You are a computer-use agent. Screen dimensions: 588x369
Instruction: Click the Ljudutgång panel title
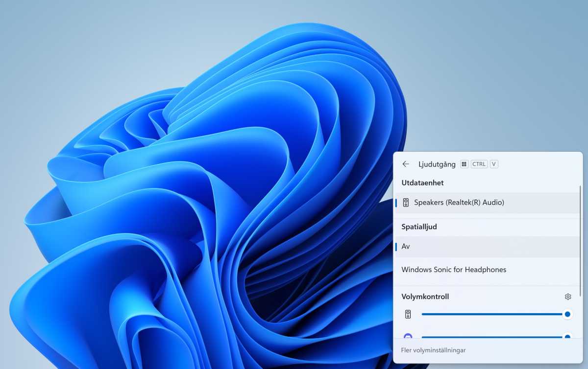click(437, 164)
